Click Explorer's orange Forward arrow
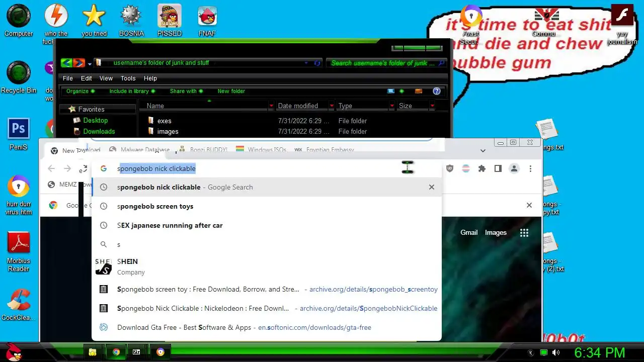This screenshot has width=644, height=362. 79,63
